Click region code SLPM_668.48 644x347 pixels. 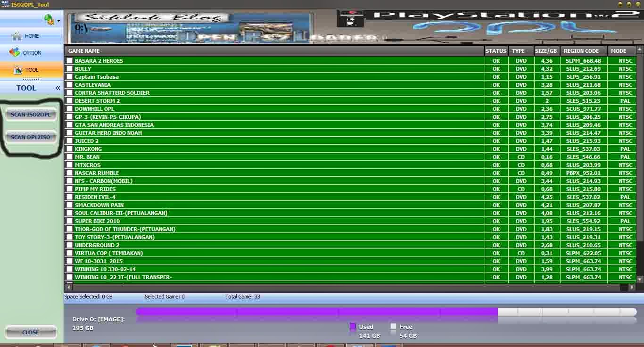coord(584,61)
